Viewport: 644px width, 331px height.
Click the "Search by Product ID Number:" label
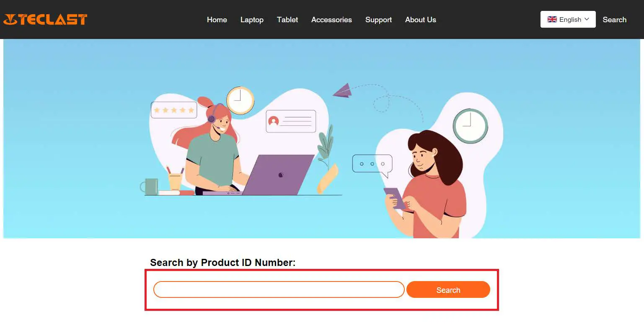(223, 263)
